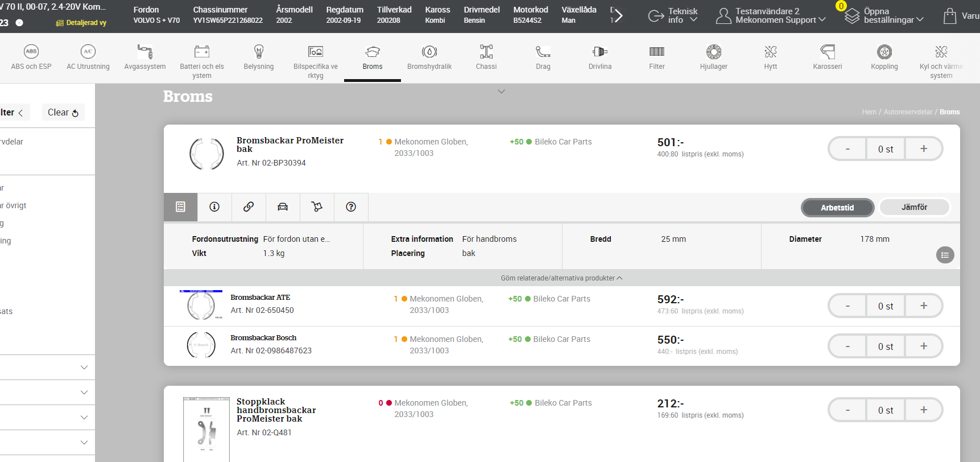The height and width of the screenshot is (462, 980).
Task: Click quantity field of Bromsbackar ProMeister bak
Action: tap(886, 149)
